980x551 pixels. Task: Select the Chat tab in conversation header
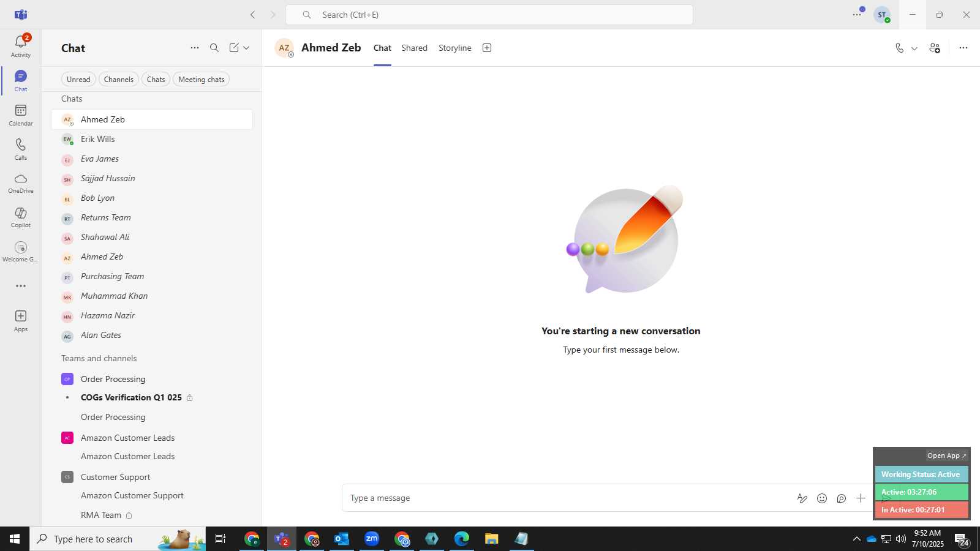click(382, 48)
